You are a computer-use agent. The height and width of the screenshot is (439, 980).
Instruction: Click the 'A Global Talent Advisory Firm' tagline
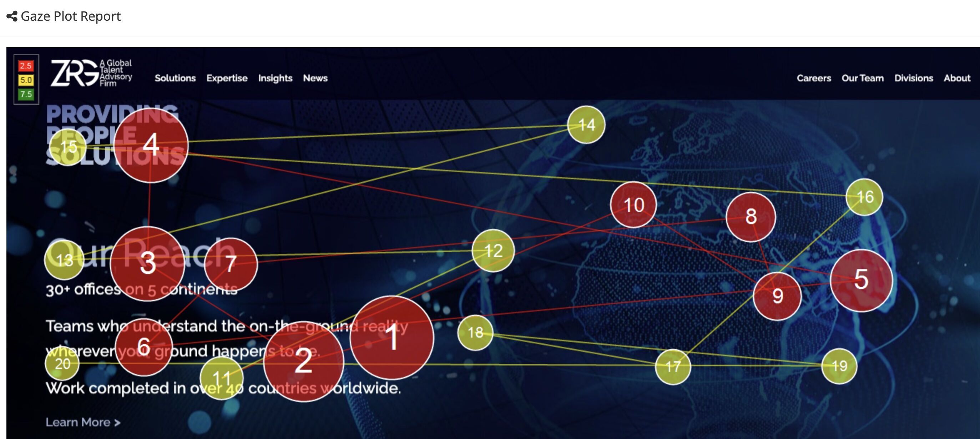pos(116,73)
